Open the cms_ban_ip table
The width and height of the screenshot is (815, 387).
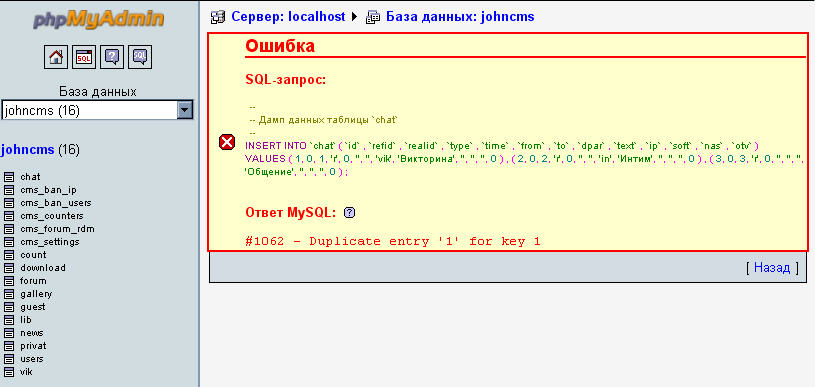point(48,190)
